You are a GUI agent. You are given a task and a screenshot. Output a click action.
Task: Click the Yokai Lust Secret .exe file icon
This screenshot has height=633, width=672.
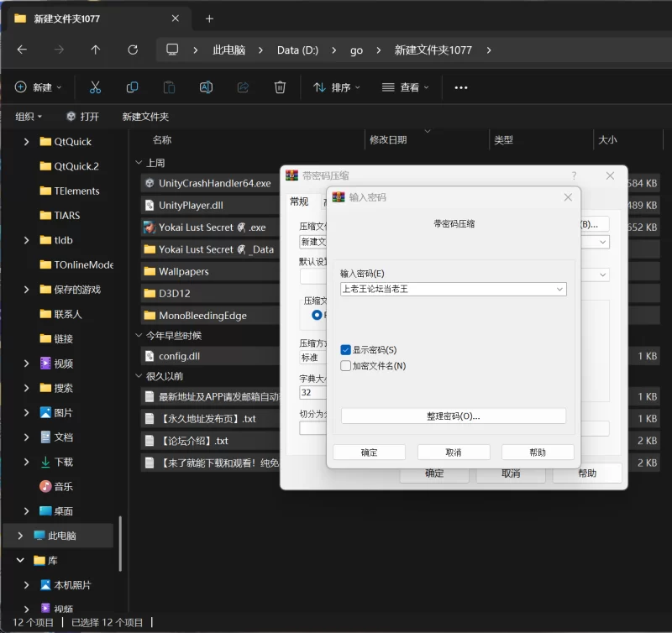[150, 227]
